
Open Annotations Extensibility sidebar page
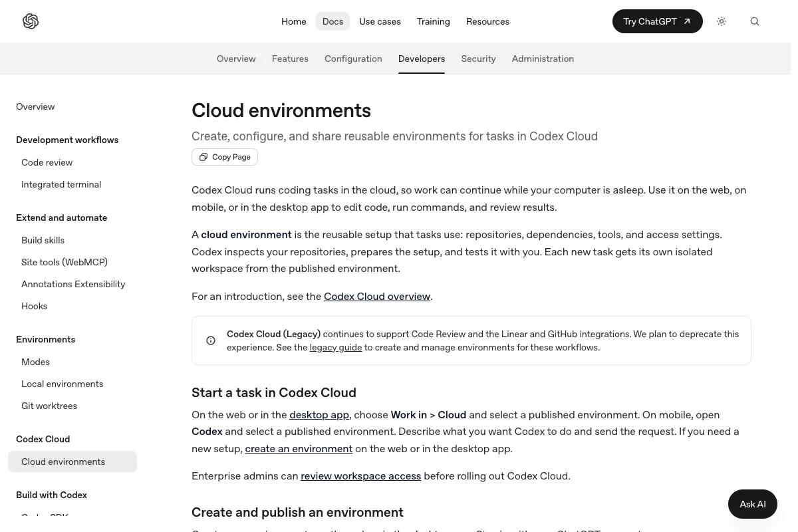click(x=73, y=284)
